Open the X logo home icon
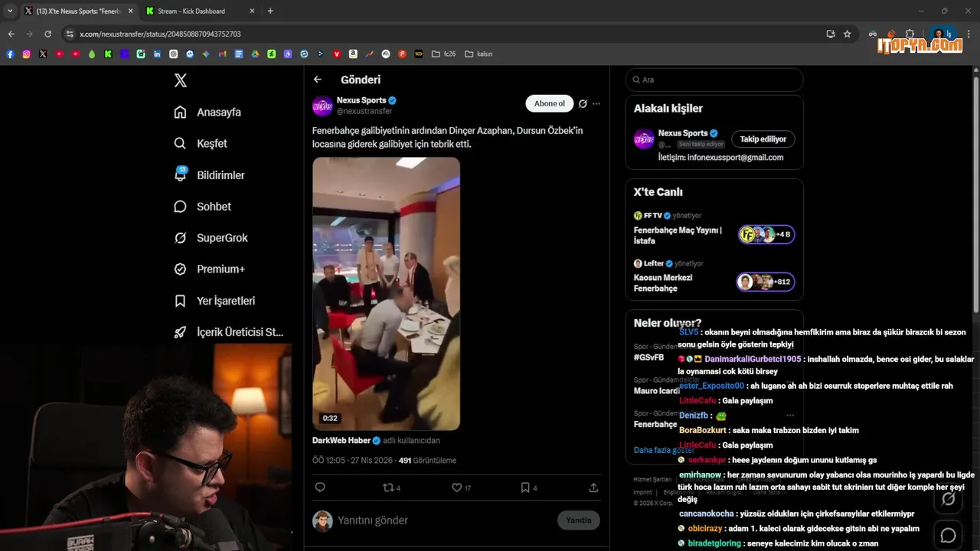The image size is (980, 551). pyautogui.click(x=180, y=80)
